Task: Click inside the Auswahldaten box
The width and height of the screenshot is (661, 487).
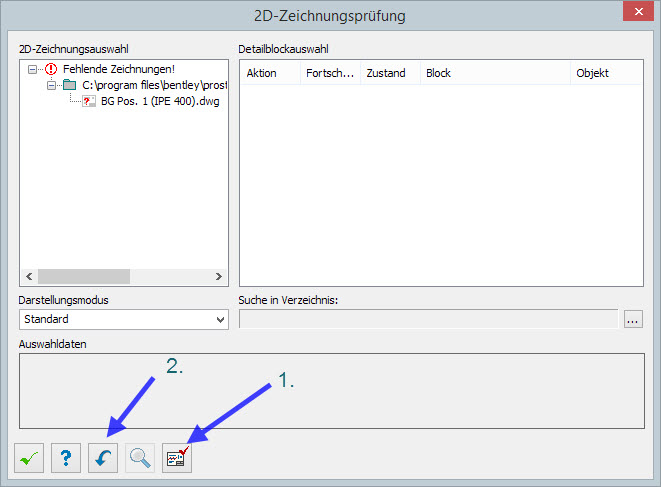Action: (332, 391)
